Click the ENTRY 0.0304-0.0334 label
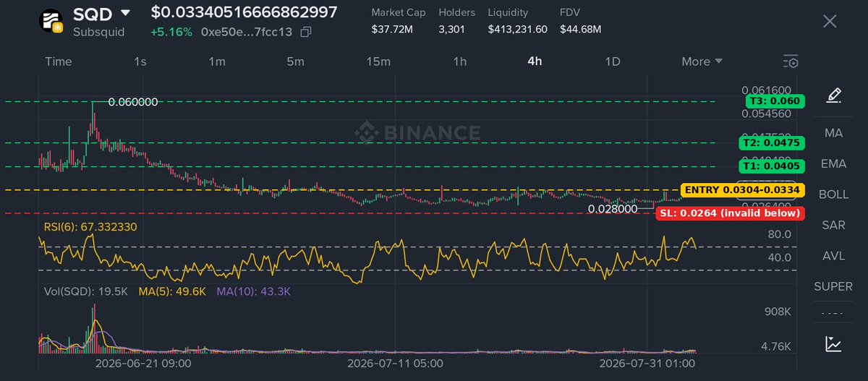868x381 pixels. point(742,190)
